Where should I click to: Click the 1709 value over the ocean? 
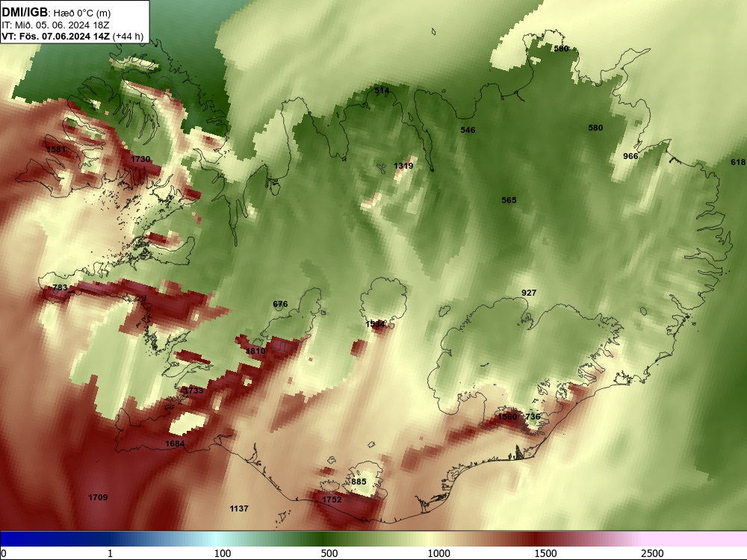(x=98, y=497)
